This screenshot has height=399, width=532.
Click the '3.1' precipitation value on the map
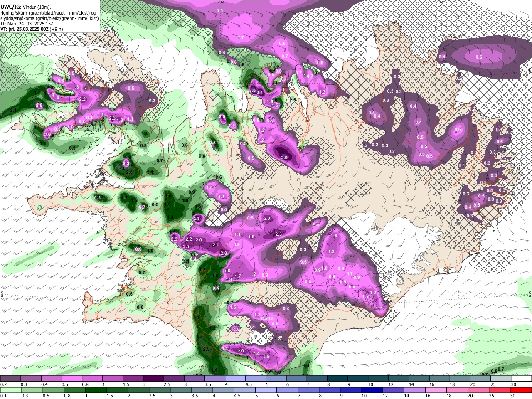(260, 93)
